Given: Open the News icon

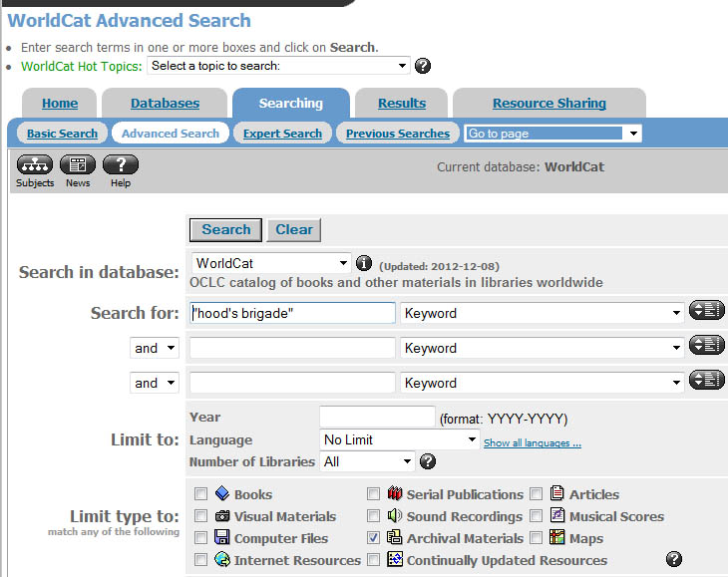Looking at the screenshot, I should pos(78,164).
